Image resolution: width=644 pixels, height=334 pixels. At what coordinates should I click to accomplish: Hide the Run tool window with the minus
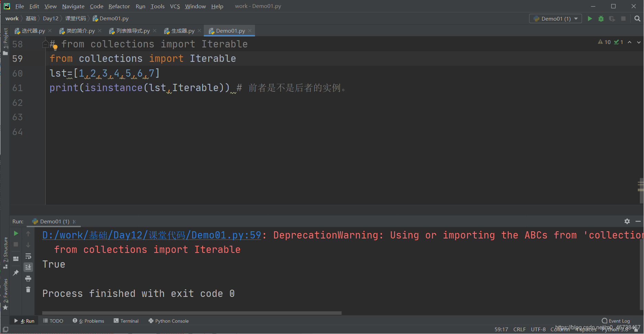click(638, 221)
